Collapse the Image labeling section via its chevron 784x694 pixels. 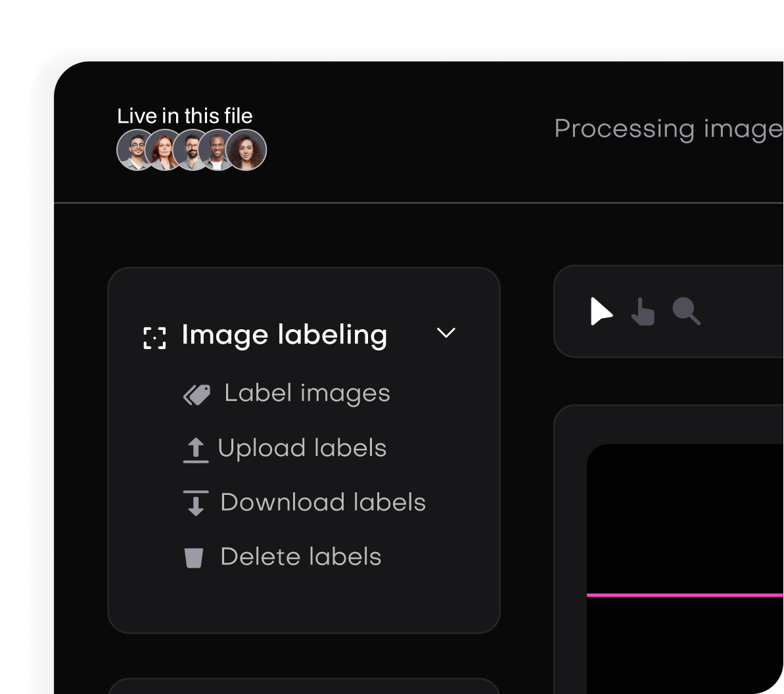(x=448, y=334)
